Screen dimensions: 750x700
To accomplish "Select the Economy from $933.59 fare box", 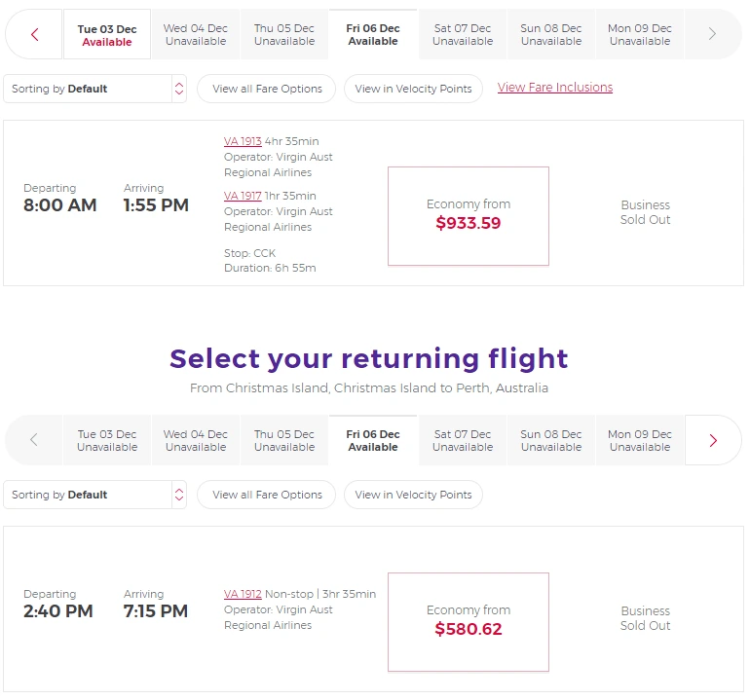I will [469, 215].
